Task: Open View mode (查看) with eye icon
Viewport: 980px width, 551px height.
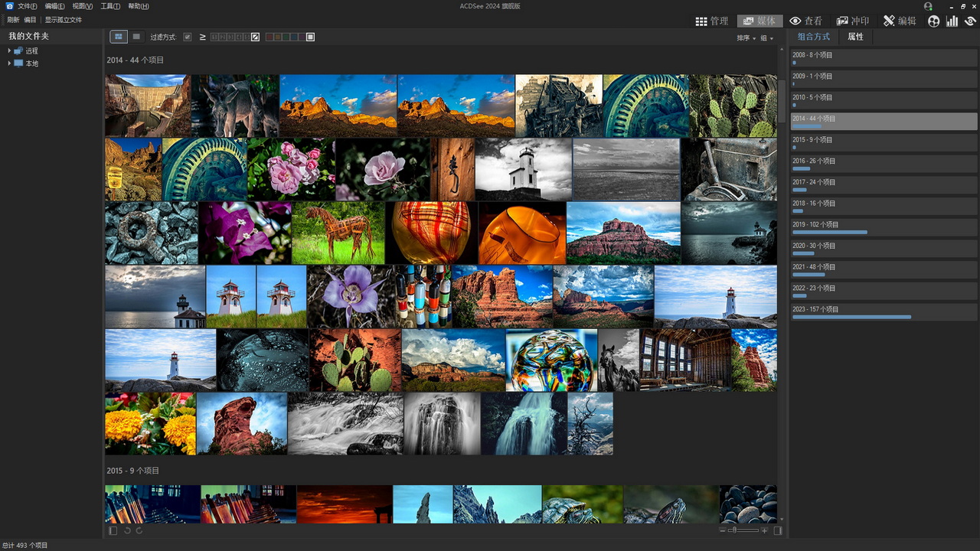Action: pos(805,21)
